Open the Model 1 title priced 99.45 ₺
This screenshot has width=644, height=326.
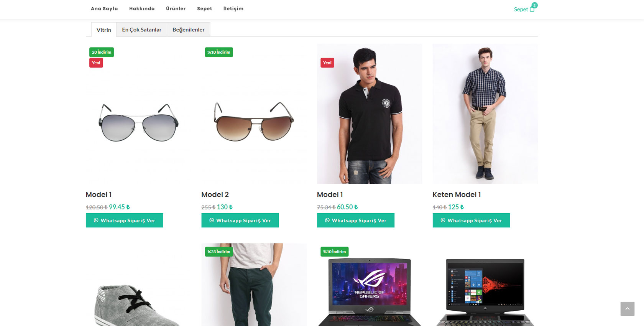[x=99, y=194]
